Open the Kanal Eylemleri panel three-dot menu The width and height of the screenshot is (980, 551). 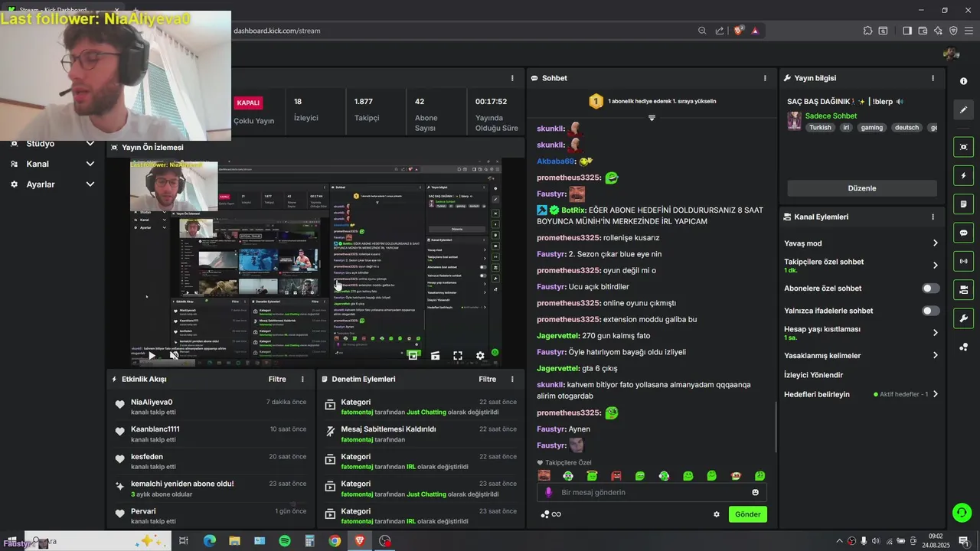[933, 217]
